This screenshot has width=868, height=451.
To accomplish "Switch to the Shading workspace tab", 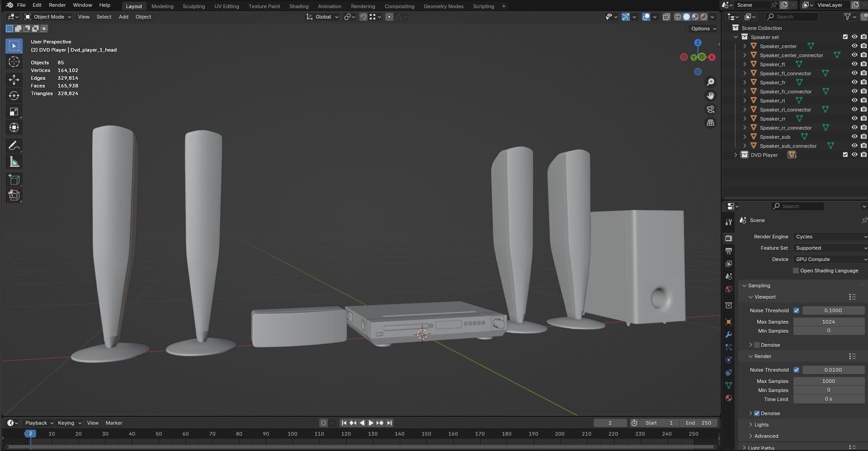I will click(299, 6).
